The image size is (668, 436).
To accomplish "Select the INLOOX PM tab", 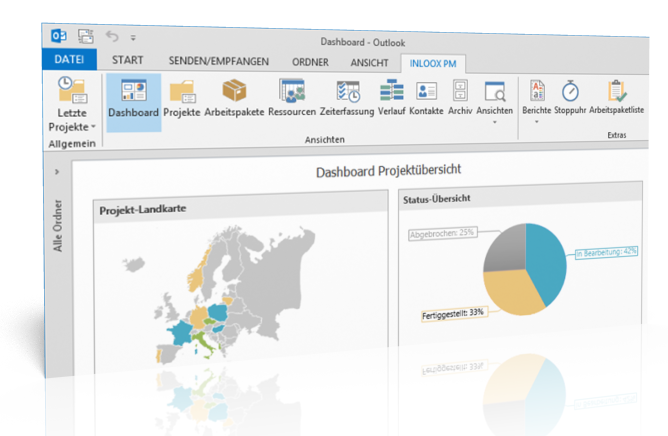I will [x=433, y=64].
